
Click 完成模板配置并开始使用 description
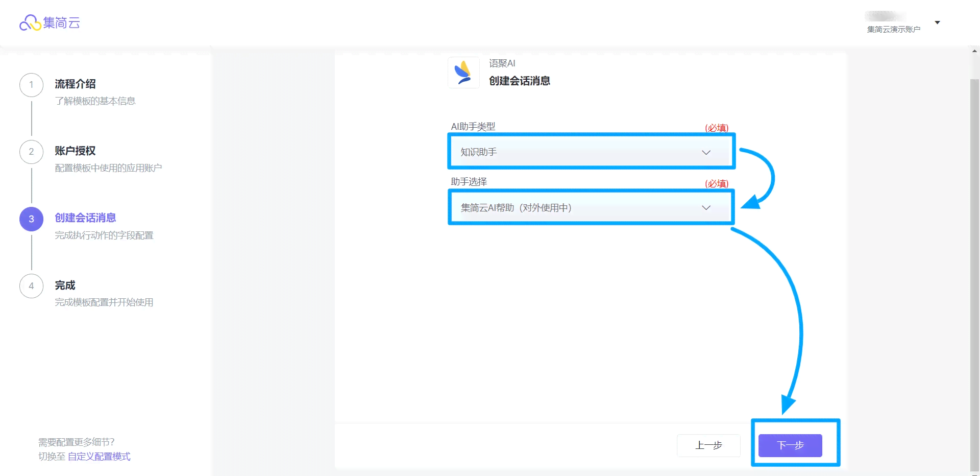tap(104, 302)
